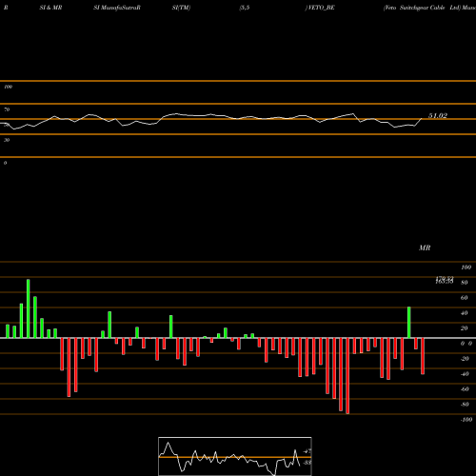
Task: Click the RSI line's right end point
Action: tap(422, 118)
